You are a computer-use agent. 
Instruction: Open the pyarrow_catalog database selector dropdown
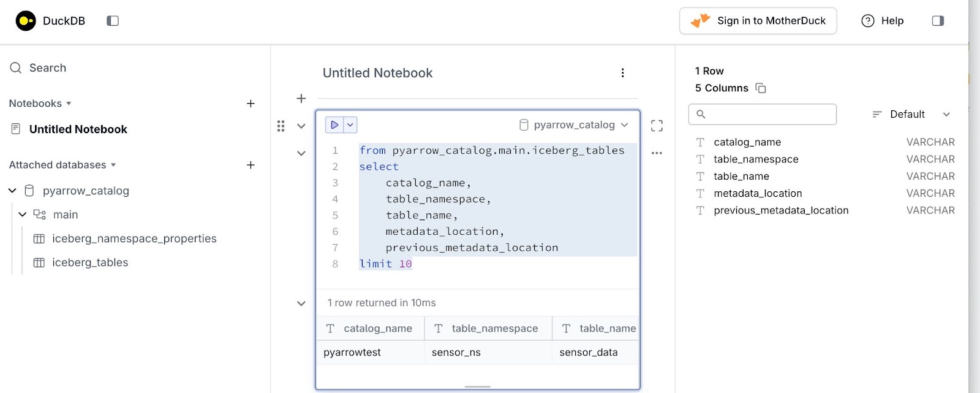[x=574, y=125]
